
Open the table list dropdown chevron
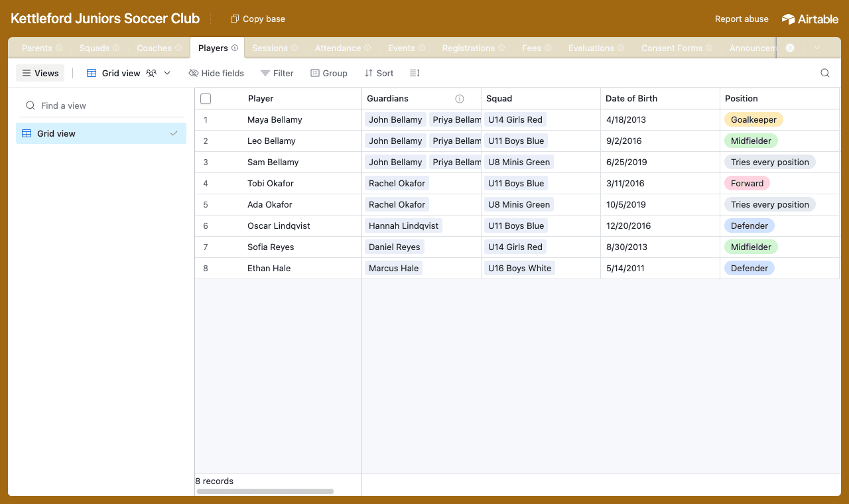point(817,48)
